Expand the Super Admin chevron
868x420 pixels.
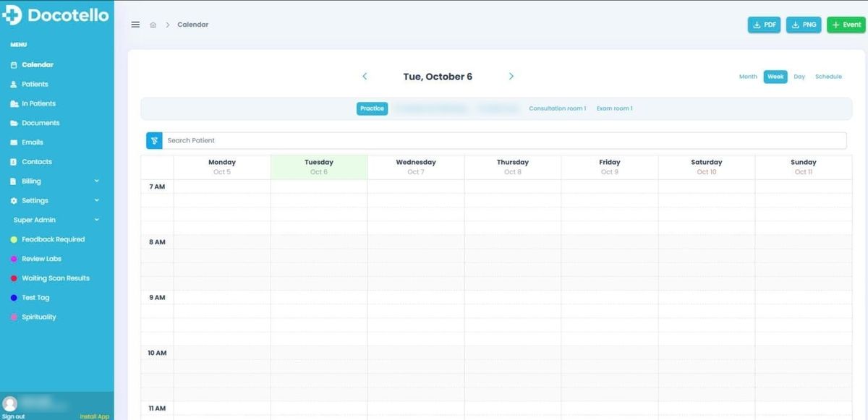(x=97, y=220)
